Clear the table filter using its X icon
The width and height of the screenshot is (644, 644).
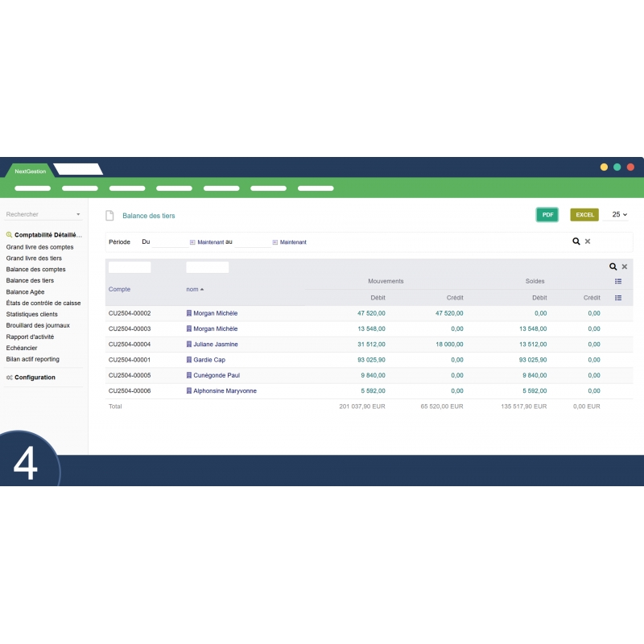coord(625,266)
